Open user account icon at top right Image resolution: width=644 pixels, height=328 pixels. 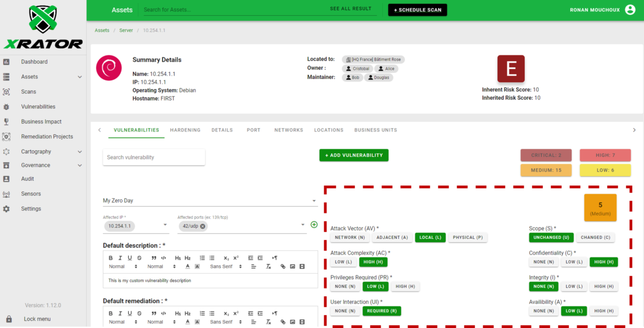[630, 10]
